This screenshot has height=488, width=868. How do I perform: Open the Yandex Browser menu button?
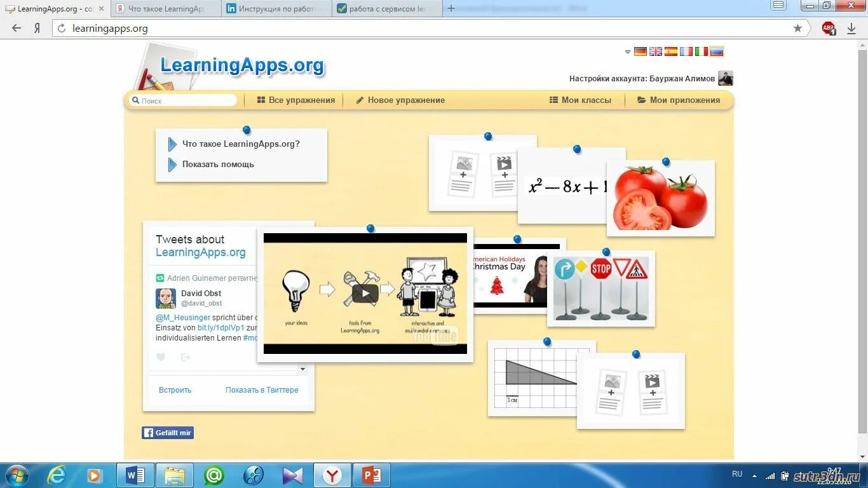click(x=778, y=5)
